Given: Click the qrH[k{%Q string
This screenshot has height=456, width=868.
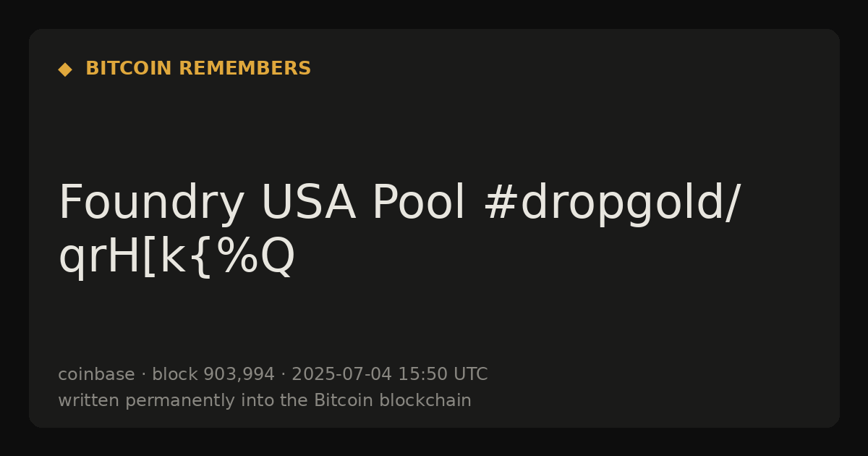Looking at the screenshot, I should tap(176, 256).
